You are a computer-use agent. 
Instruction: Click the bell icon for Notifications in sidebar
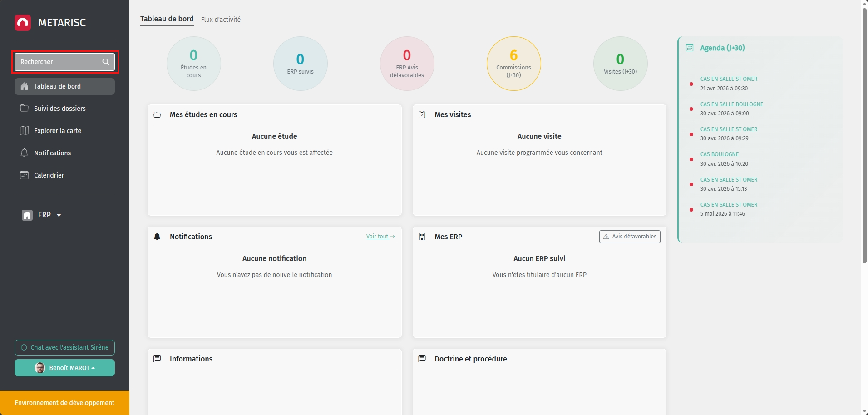click(25, 153)
